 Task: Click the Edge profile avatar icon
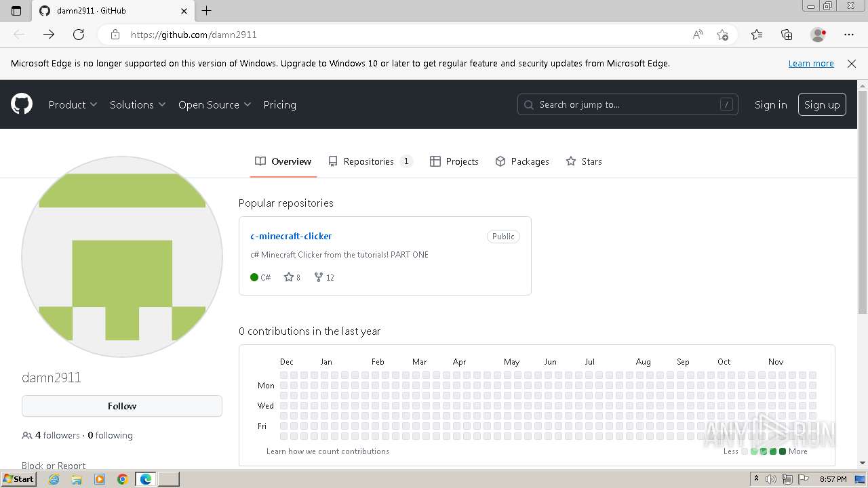[x=818, y=35]
